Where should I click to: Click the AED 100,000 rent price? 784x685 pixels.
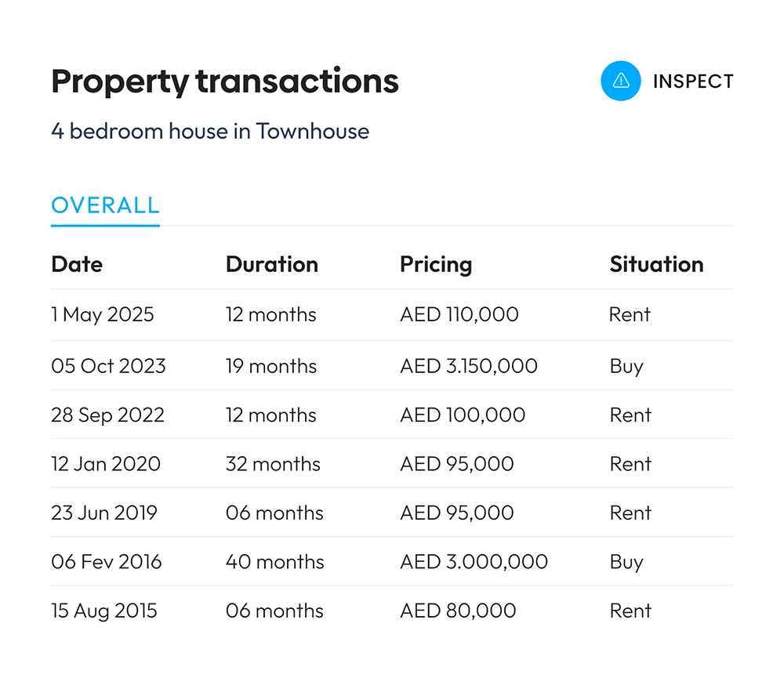(463, 415)
